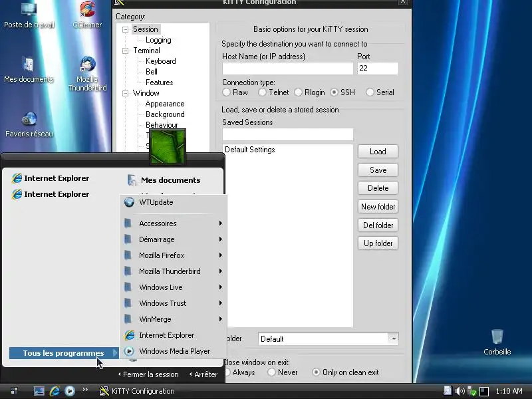Launch Internet Explorer from quick launch
The image size is (532, 399).
pos(55,391)
